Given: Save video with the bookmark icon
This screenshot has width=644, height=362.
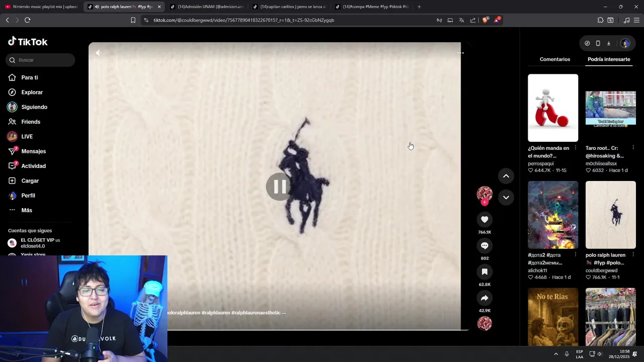Looking at the screenshot, I should tap(485, 271).
